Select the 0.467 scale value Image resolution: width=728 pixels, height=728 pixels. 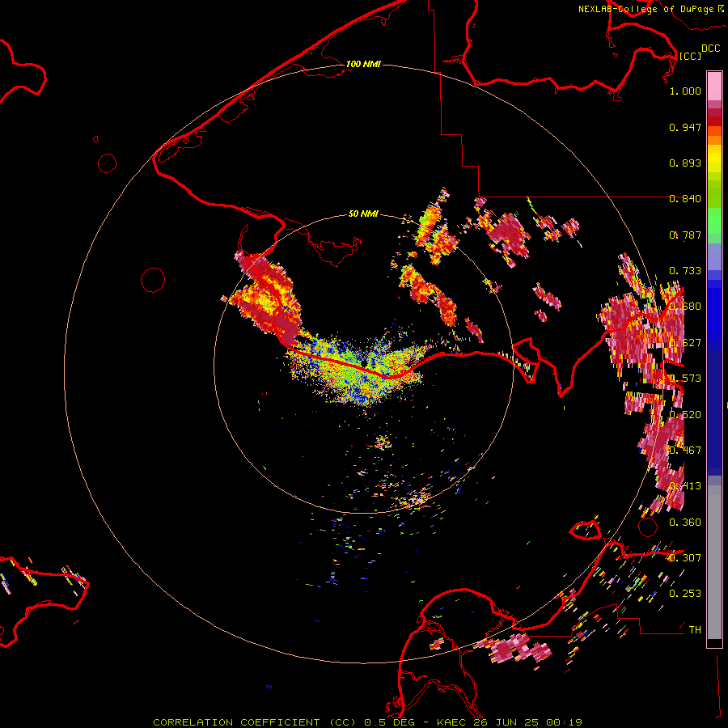[685, 451]
